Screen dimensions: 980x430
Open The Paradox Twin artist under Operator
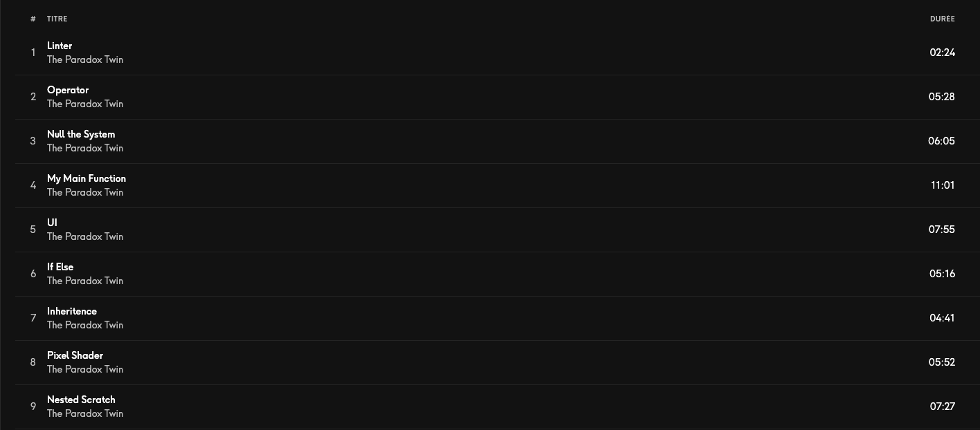(85, 104)
